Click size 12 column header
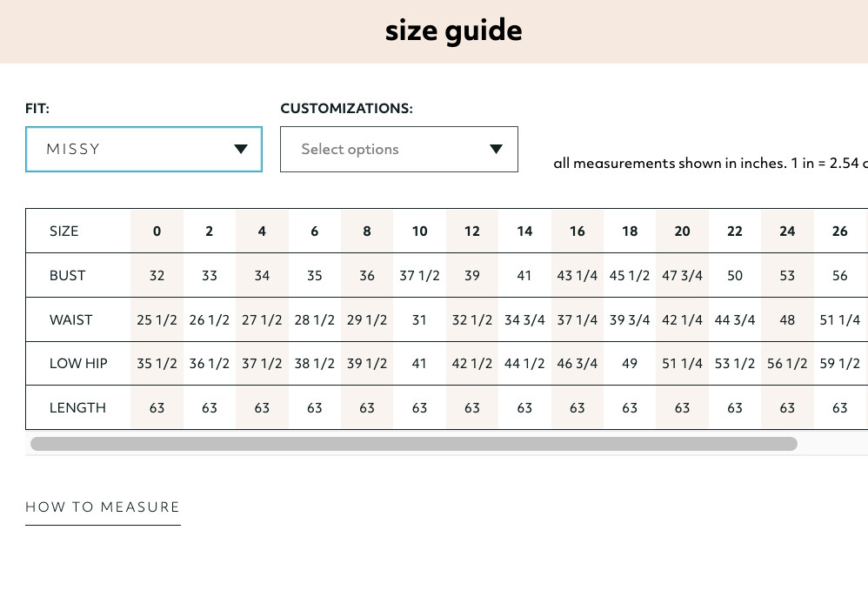 [472, 232]
